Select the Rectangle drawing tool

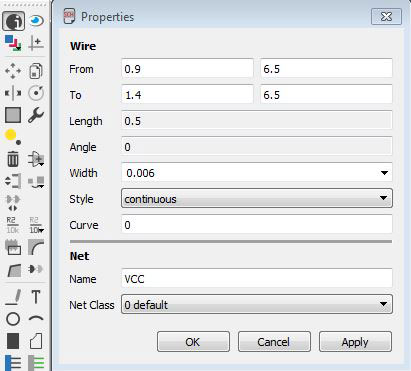[13, 341]
